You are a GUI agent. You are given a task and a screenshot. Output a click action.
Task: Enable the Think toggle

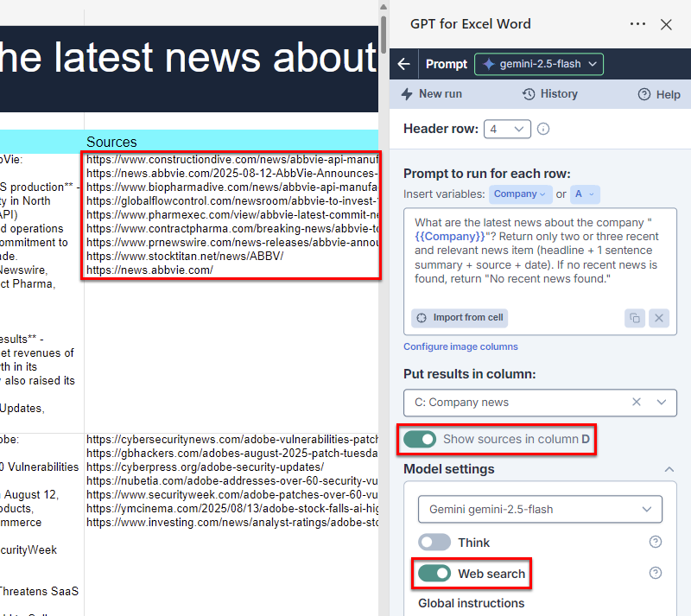pyautogui.click(x=434, y=543)
